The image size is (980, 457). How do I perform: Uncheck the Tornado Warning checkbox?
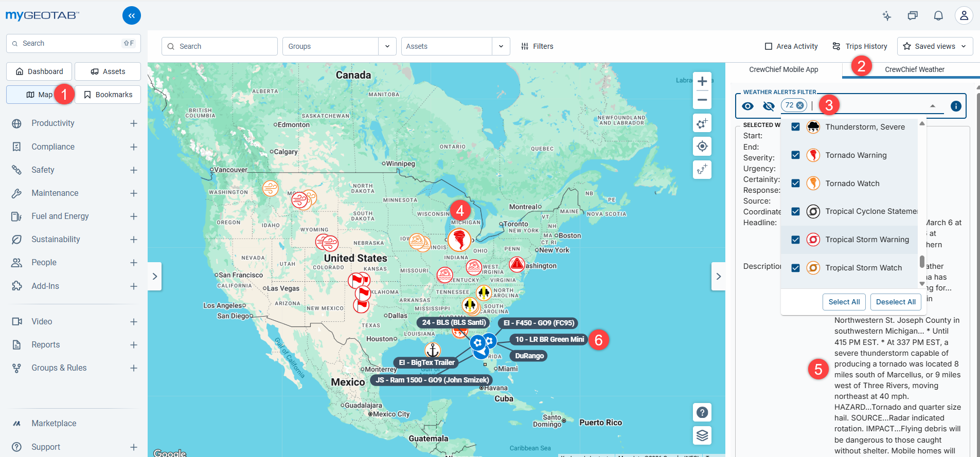[795, 155]
